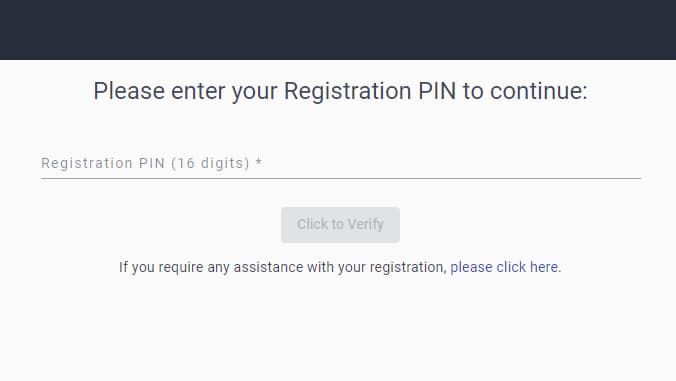
Task: Follow the registration assistance hyperlink
Action: [505, 267]
